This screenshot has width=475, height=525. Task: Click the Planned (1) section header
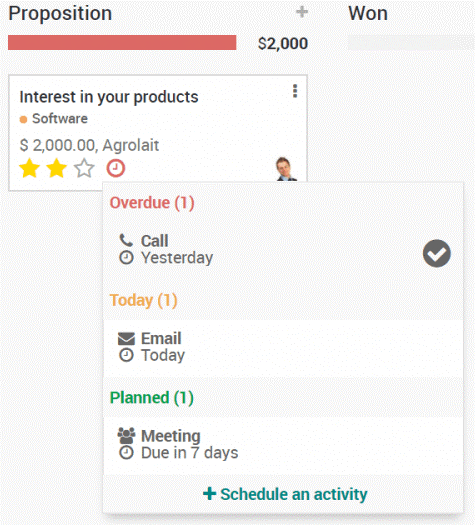152,398
